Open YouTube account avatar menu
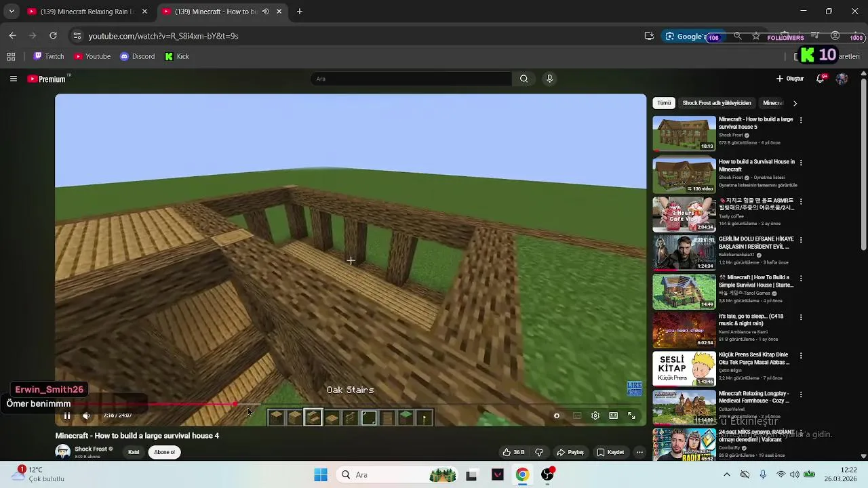 [842, 79]
